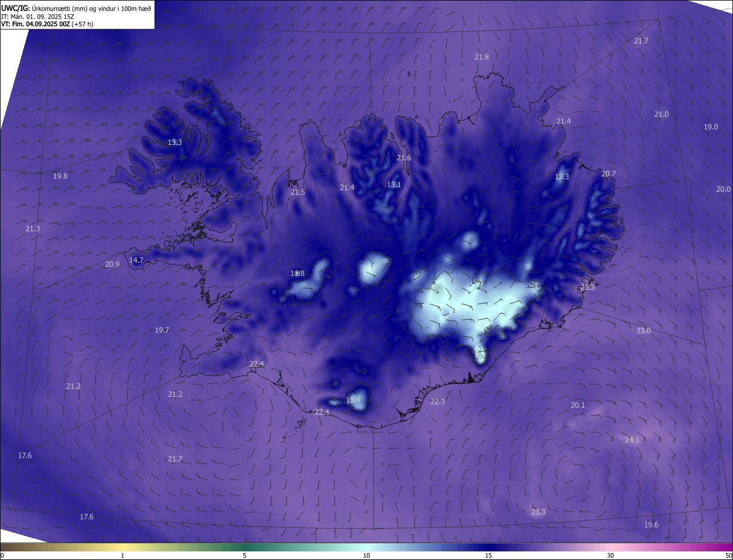Screen dimensions: 733x560
Task: Select the initial time line "IT: Mán. 01. 09. 2025 15Z"
Action: click(37, 17)
